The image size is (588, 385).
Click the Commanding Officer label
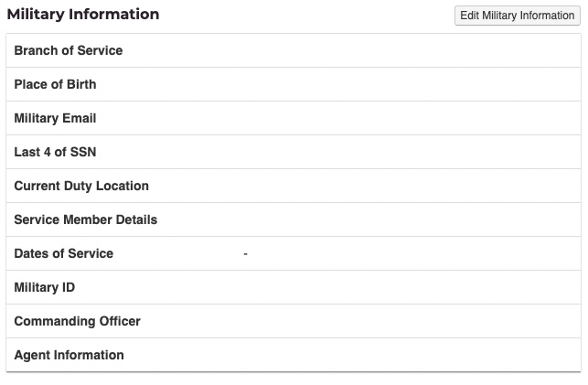click(78, 321)
